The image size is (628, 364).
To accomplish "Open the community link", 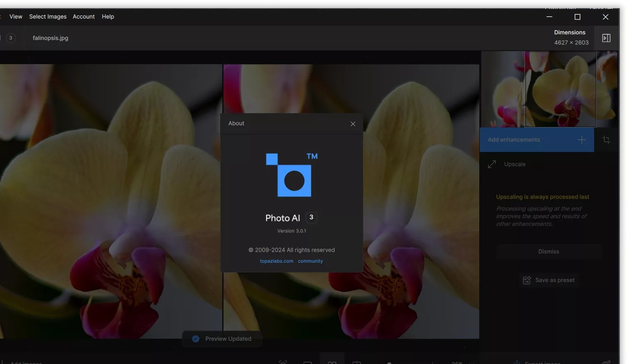I will point(310,261).
